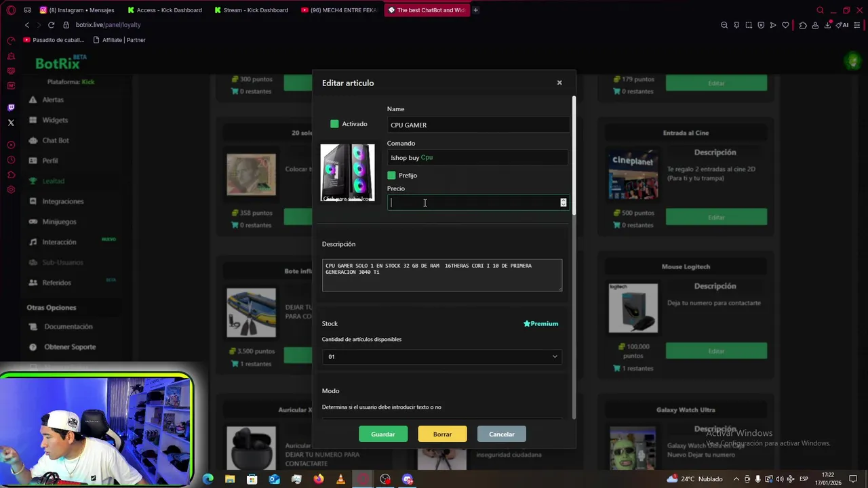Toggle the Activado checkbox

[334, 124]
